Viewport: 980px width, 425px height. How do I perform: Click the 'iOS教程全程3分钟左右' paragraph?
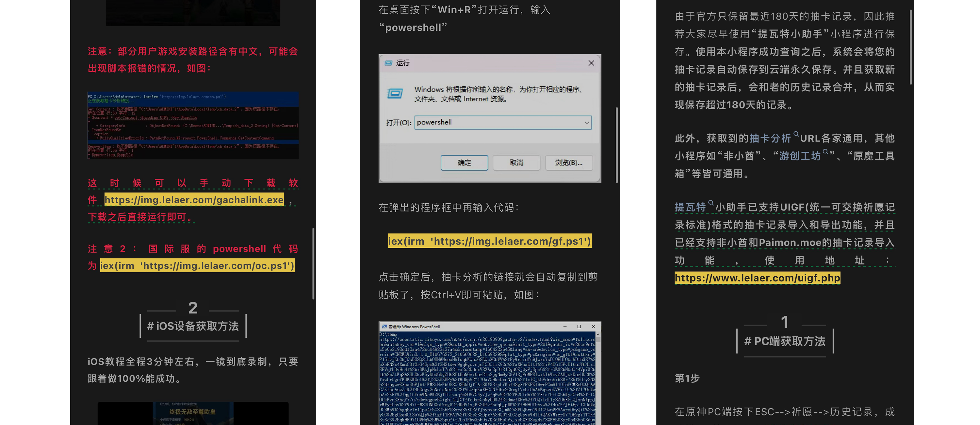click(x=193, y=370)
